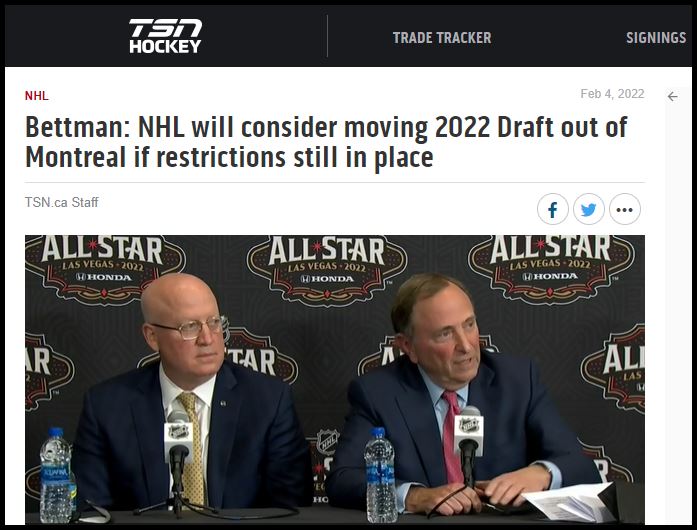Share article on Twitter
Screen dimensions: 697x530
(x=589, y=209)
